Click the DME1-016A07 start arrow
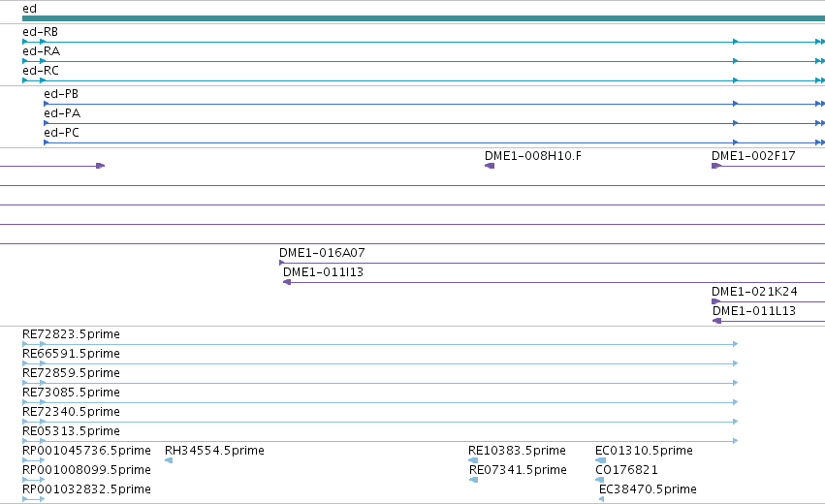The image size is (825, 504). [282, 263]
